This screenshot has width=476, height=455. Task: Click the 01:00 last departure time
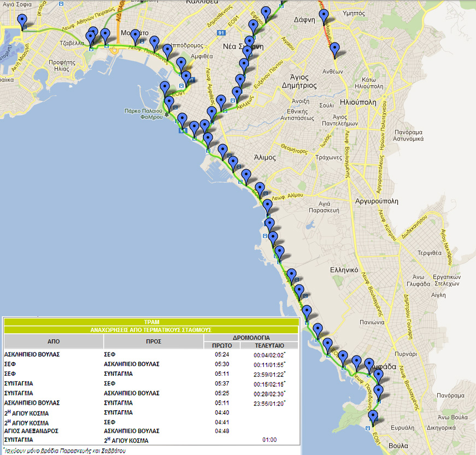(269, 440)
